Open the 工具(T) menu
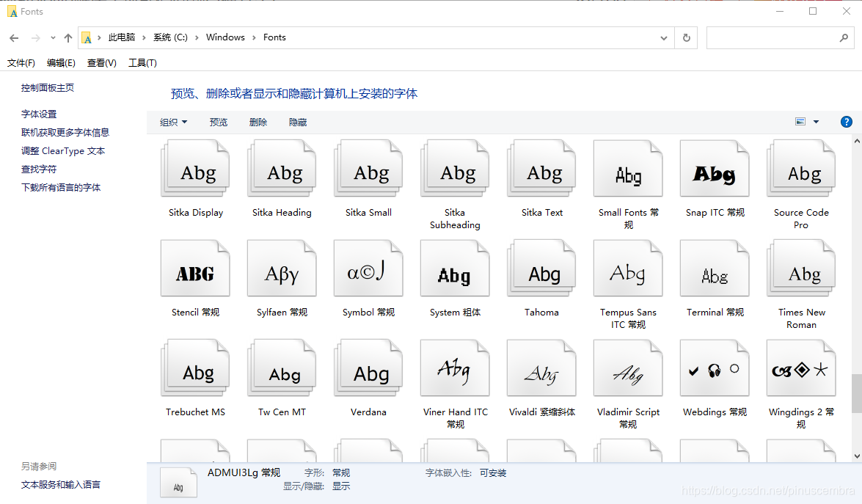This screenshot has width=862, height=504. 142,62
